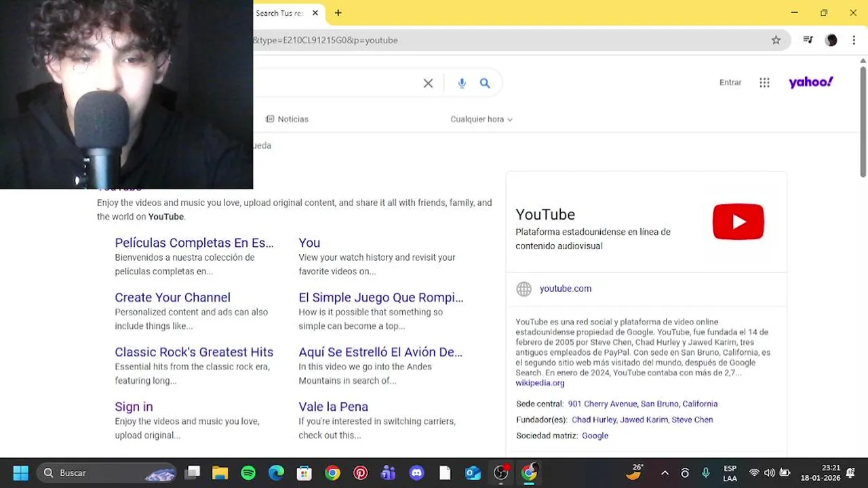Open Outlook from the taskbar
The width and height of the screenshot is (868, 488).
(x=473, y=472)
